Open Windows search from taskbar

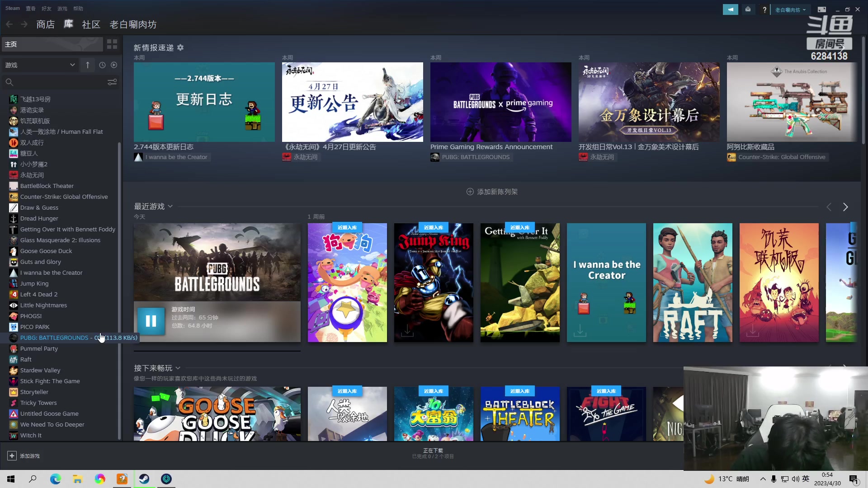pos(33,479)
